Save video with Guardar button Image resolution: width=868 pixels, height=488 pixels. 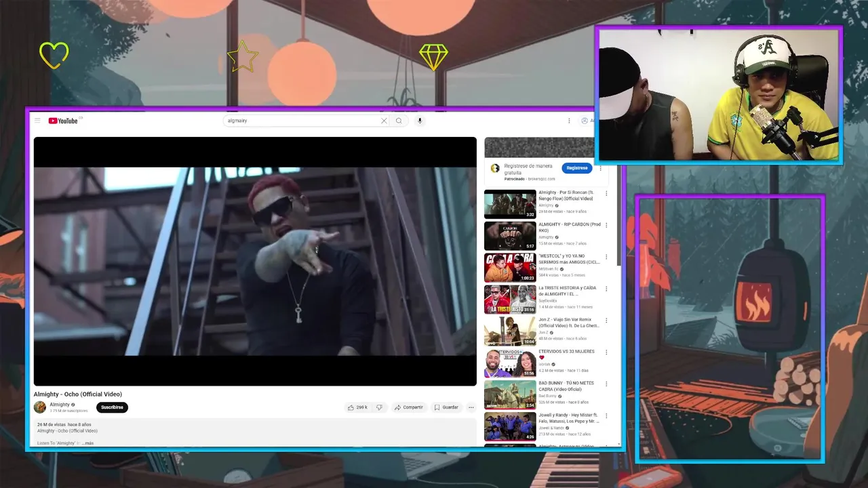click(446, 407)
